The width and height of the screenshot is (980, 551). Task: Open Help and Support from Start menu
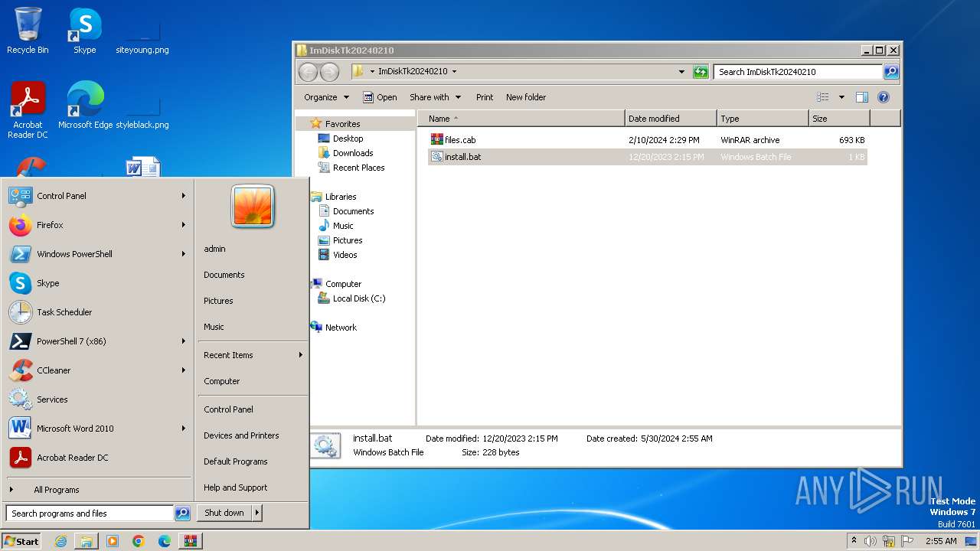coord(236,487)
